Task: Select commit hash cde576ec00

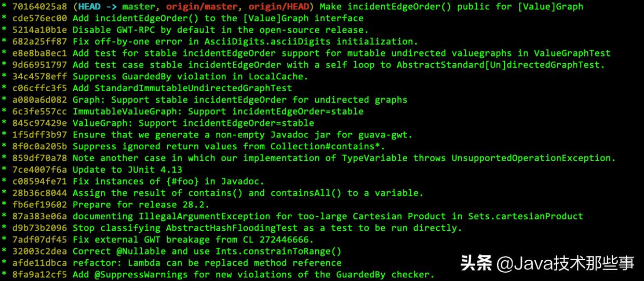Action: click(x=39, y=18)
